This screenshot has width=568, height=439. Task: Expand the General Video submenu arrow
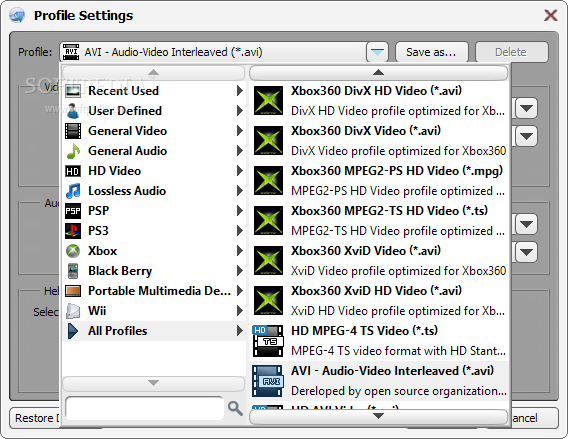click(x=239, y=130)
